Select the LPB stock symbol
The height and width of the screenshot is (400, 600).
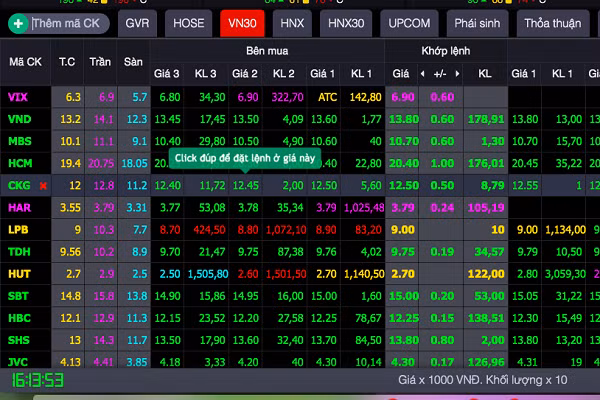[x=18, y=229]
